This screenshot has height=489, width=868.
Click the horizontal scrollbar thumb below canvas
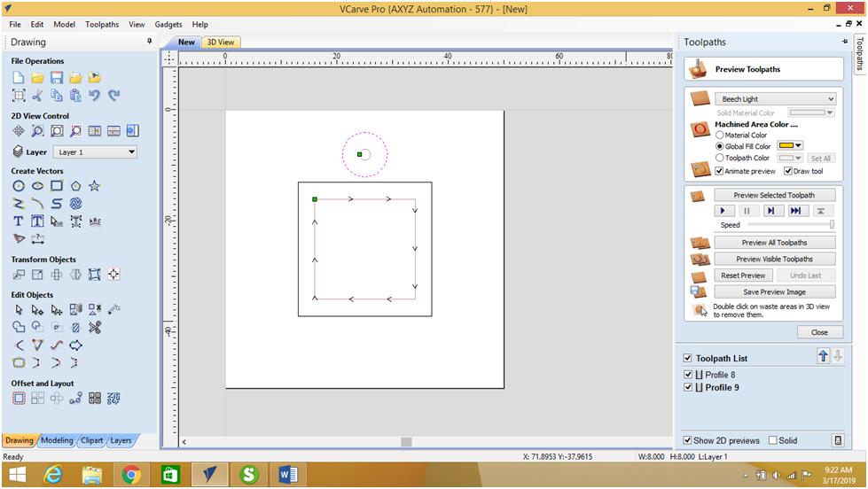point(406,441)
